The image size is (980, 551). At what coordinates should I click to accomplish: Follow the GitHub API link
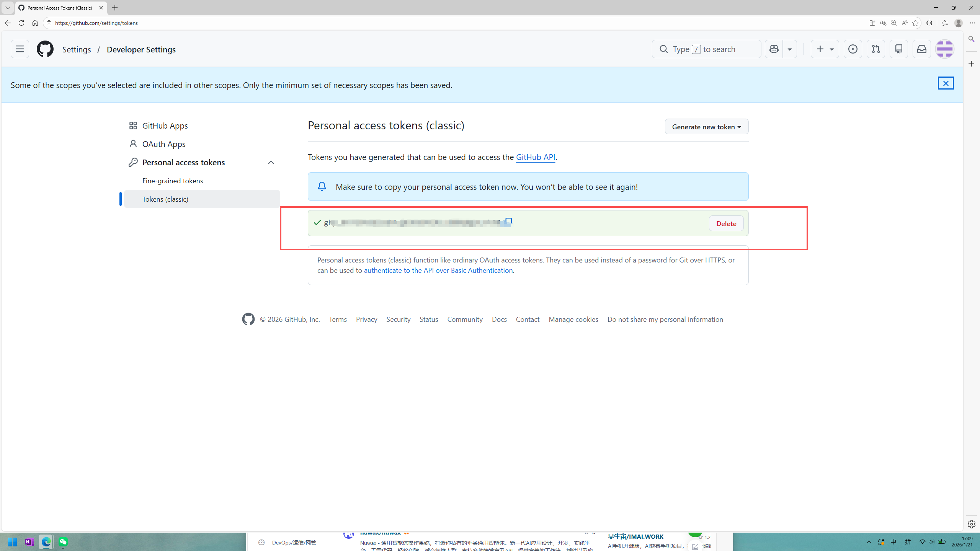point(535,157)
